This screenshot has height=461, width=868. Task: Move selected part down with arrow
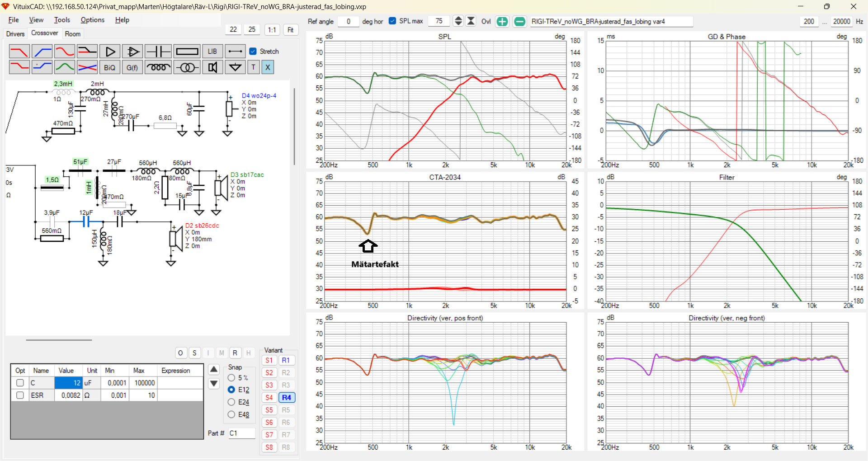click(x=214, y=384)
